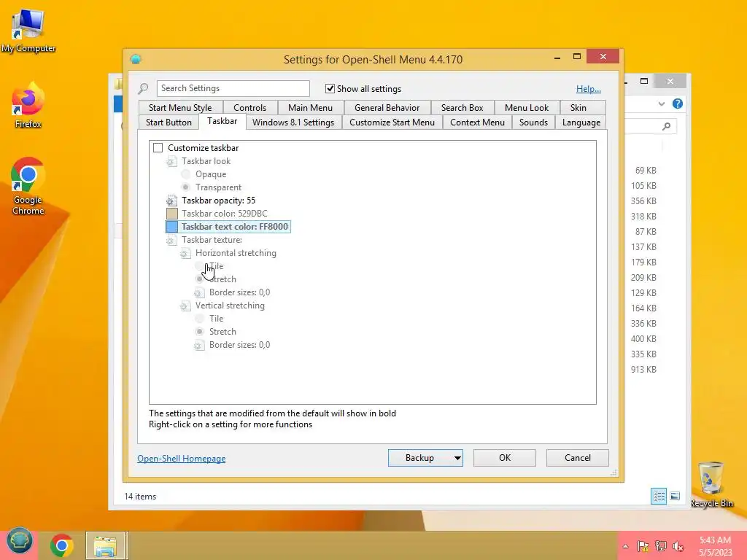The width and height of the screenshot is (747, 560).
Task: Select the 913 KB file size entry in Explorer
Action: pyautogui.click(x=643, y=370)
